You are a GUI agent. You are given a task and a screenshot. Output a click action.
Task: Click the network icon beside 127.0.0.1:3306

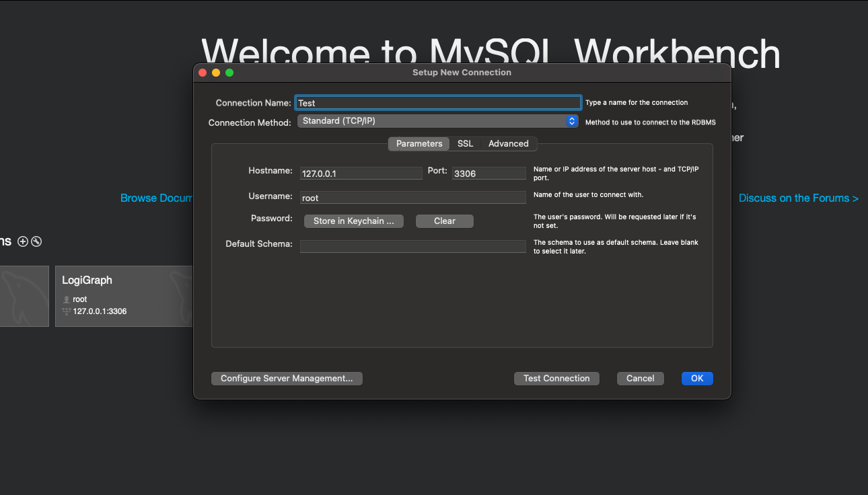pos(66,311)
